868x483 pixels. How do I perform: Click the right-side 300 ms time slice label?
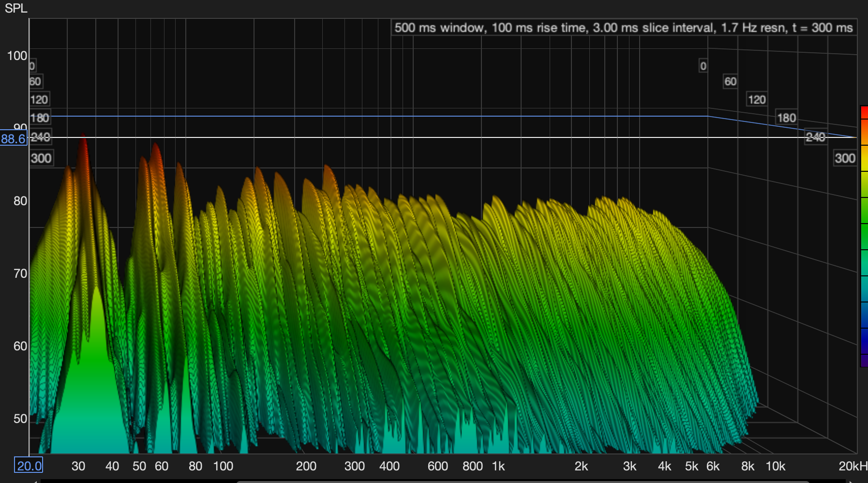tap(845, 158)
